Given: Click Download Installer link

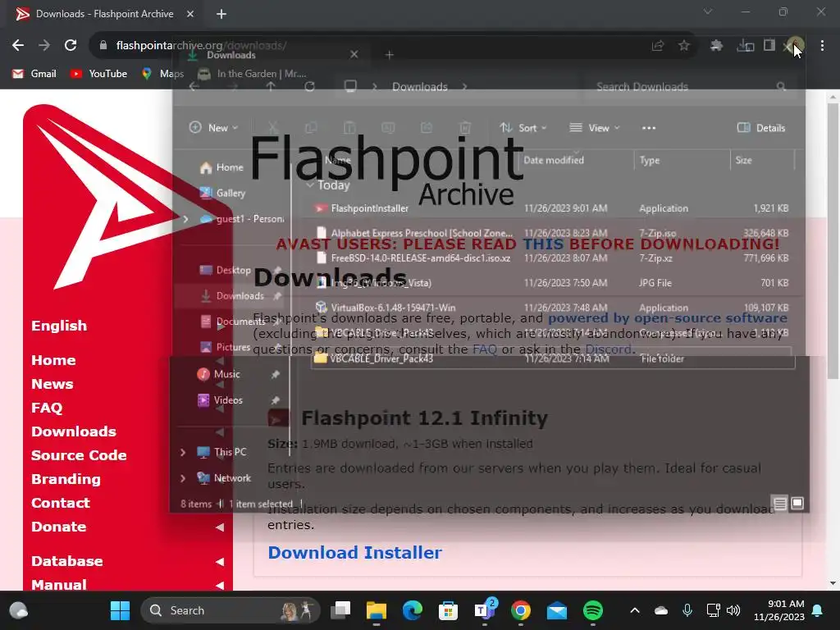Looking at the screenshot, I should pos(354,552).
